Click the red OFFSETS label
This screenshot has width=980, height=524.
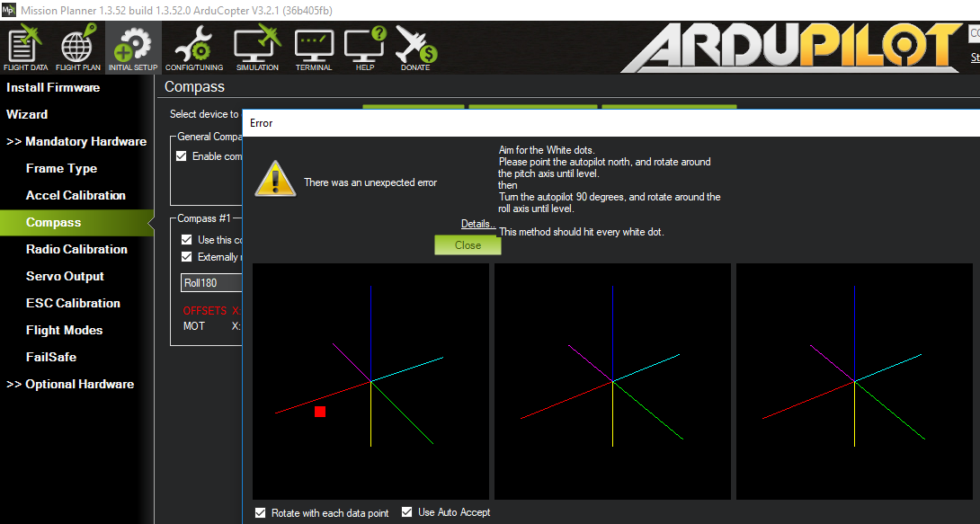(205, 310)
